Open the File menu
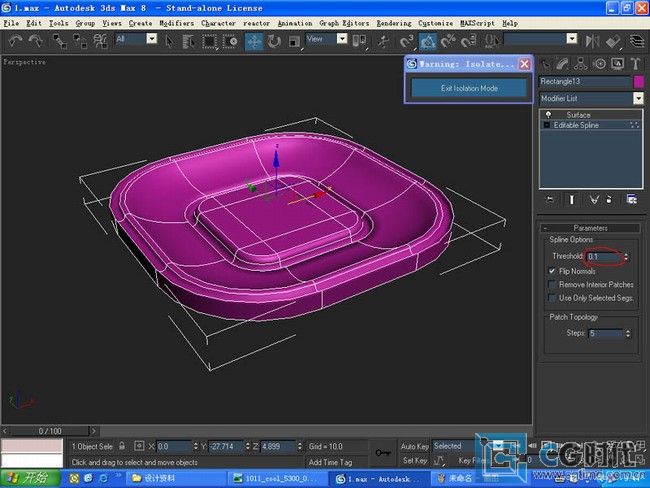 [11, 23]
